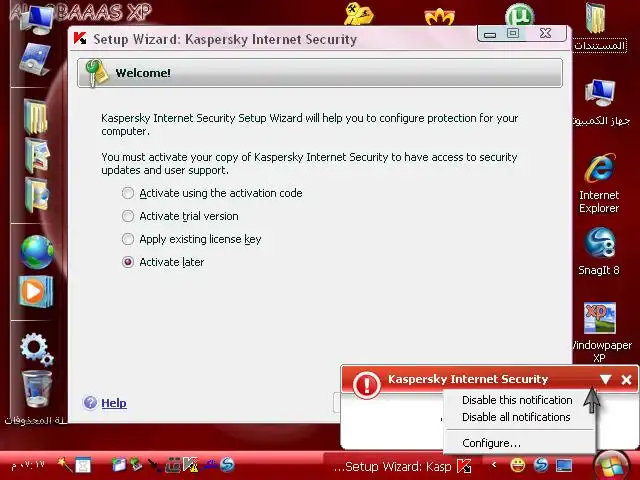640x480 pixels.
Task: Open the Internet Explorer desktop icon
Action: point(599,183)
